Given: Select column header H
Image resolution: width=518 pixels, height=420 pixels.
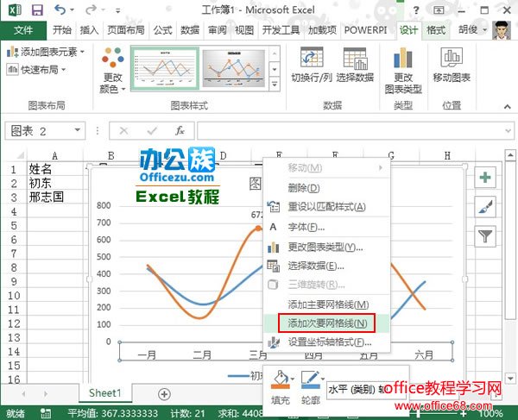Looking at the screenshot, I should [x=447, y=155].
